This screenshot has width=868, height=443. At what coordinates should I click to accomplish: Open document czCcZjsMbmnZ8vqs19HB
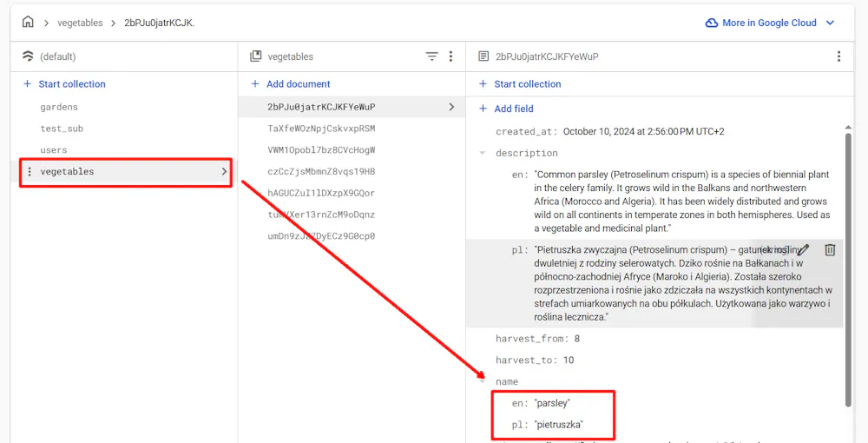point(321,172)
